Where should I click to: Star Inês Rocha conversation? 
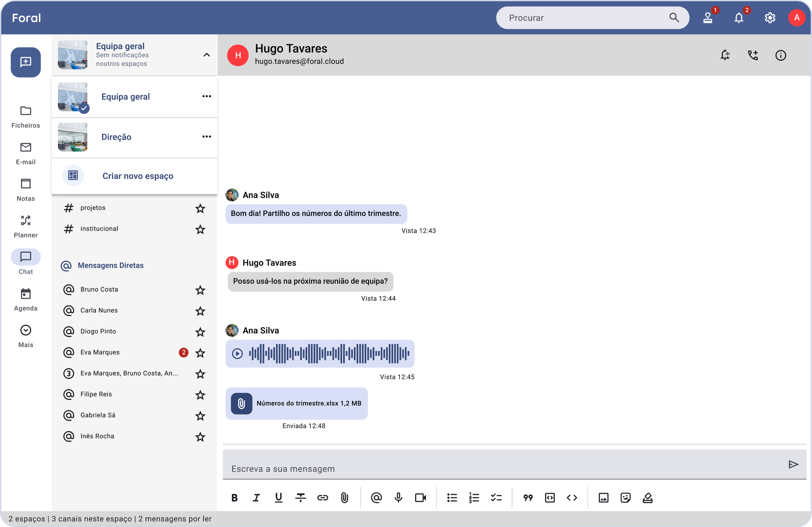pos(200,437)
